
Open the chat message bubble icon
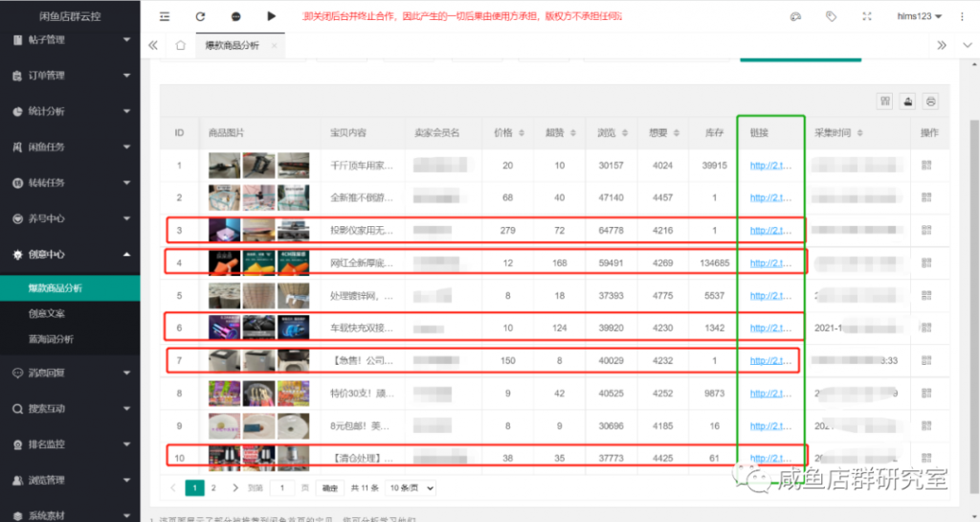(235, 16)
